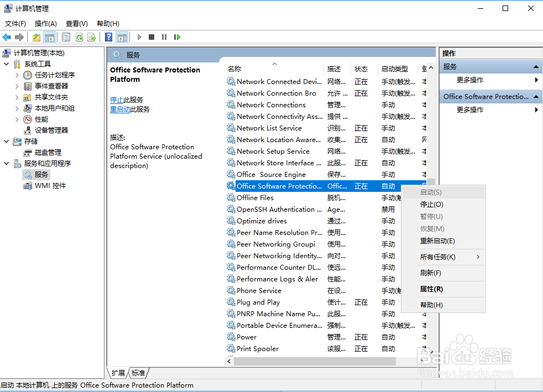Viewport: 543px width, 392px height.
Task: Open 更多操作 under Office Software Protectio... header
Action: (469, 110)
